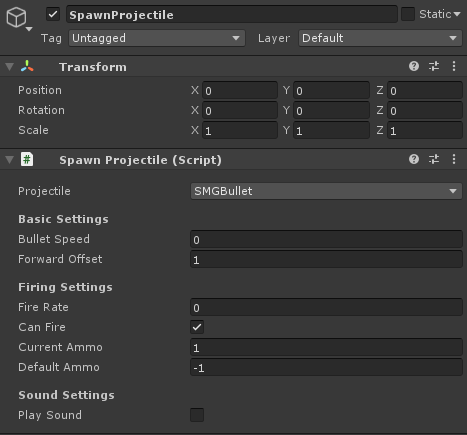Open Spawn Projectile script help reference
This screenshot has height=435, width=467.
point(414,159)
